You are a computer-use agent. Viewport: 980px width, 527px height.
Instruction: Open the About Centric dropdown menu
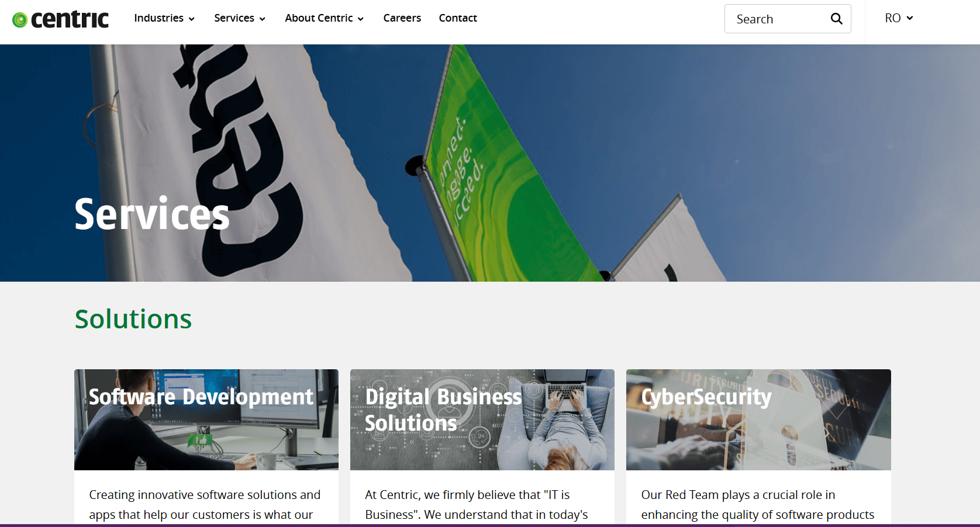coord(325,18)
